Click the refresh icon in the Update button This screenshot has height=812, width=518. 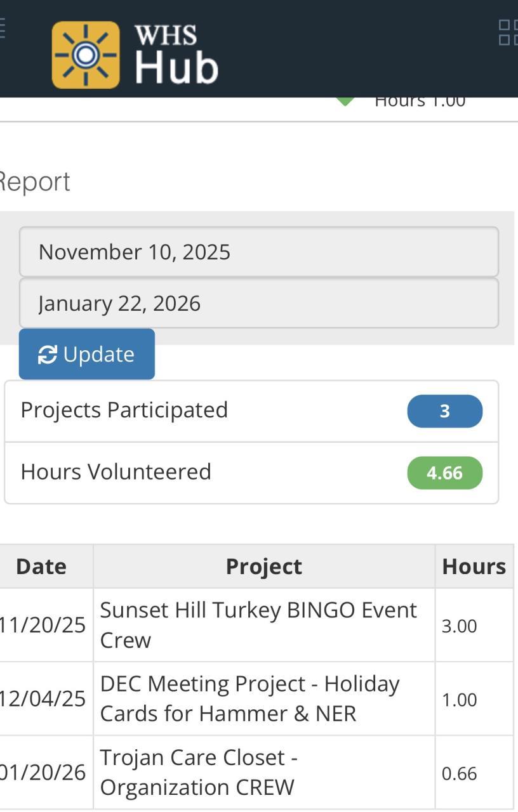[x=48, y=355]
